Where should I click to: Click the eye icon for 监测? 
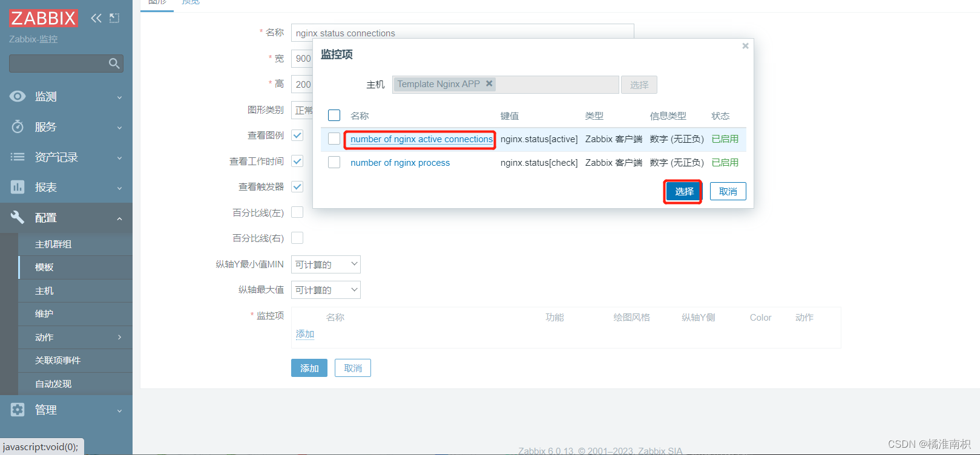click(18, 96)
